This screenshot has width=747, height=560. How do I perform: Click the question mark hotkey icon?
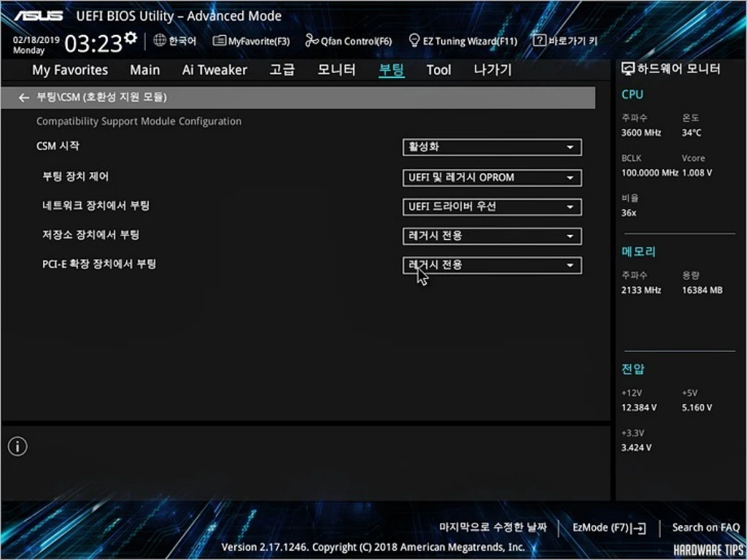tap(539, 41)
